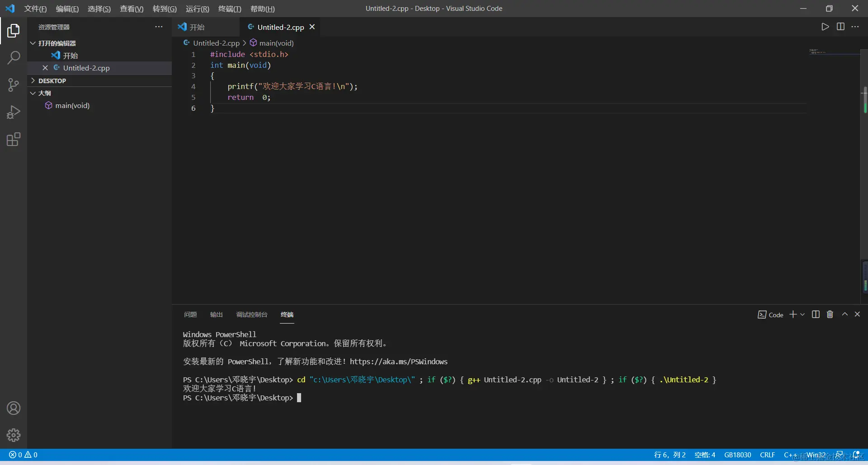Change file encoding GB18030
The image size is (868, 465).
click(737, 455)
